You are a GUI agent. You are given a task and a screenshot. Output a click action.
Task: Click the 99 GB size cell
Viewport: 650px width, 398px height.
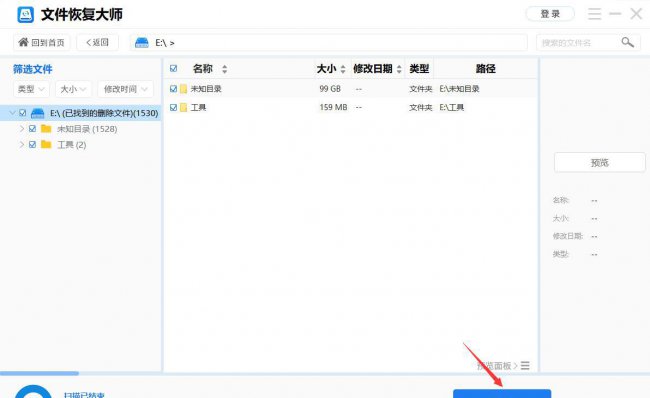pos(330,89)
